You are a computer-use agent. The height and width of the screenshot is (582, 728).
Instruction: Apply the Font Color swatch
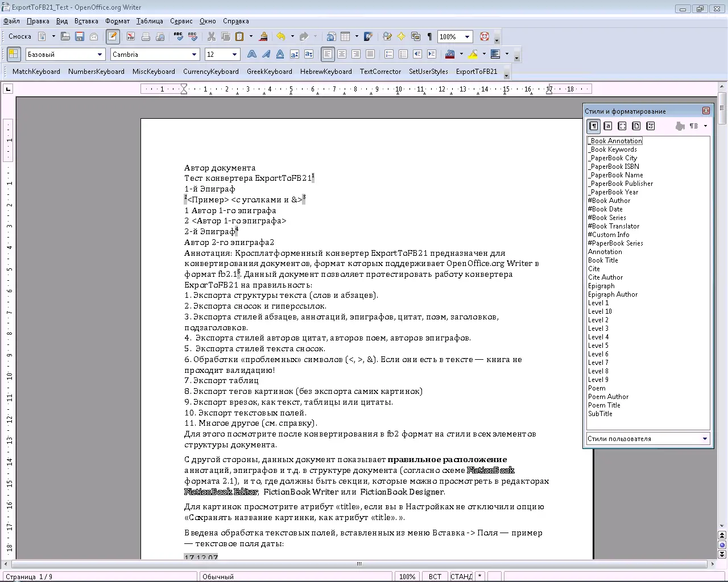coord(450,54)
